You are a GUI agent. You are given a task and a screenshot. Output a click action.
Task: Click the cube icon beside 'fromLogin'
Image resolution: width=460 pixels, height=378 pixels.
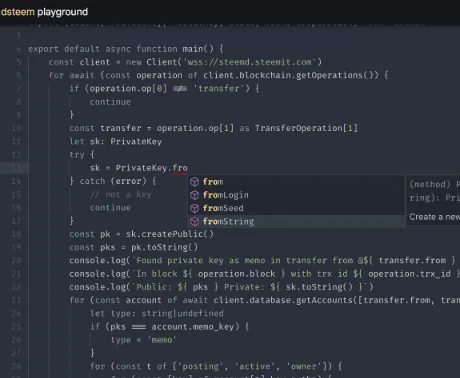[x=194, y=195]
